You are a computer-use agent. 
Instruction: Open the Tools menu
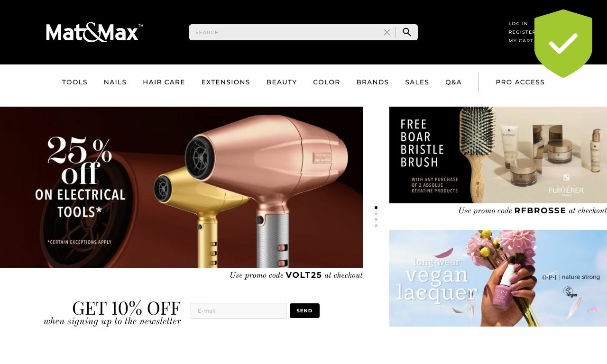coord(75,82)
